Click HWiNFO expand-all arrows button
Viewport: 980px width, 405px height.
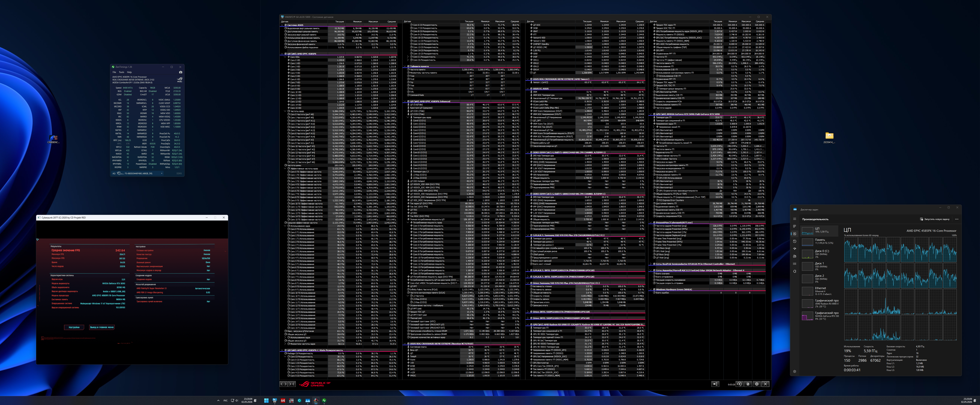click(x=284, y=384)
